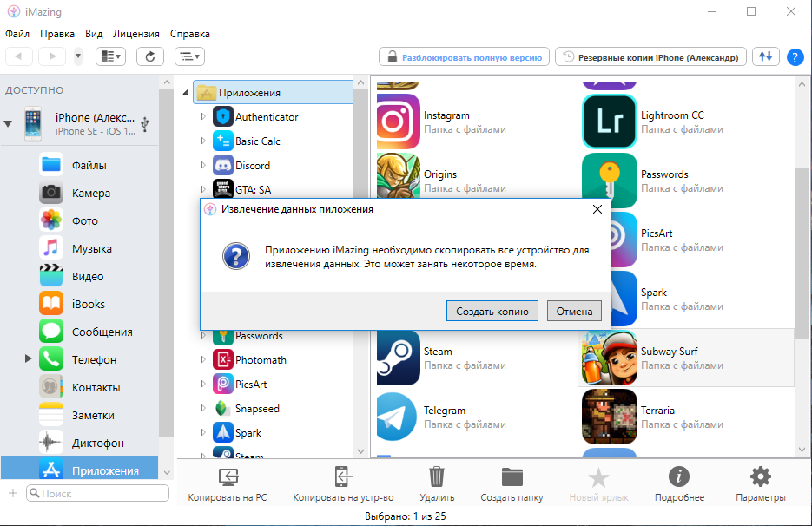
Task: Open the Файл menu
Action: [17, 34]
